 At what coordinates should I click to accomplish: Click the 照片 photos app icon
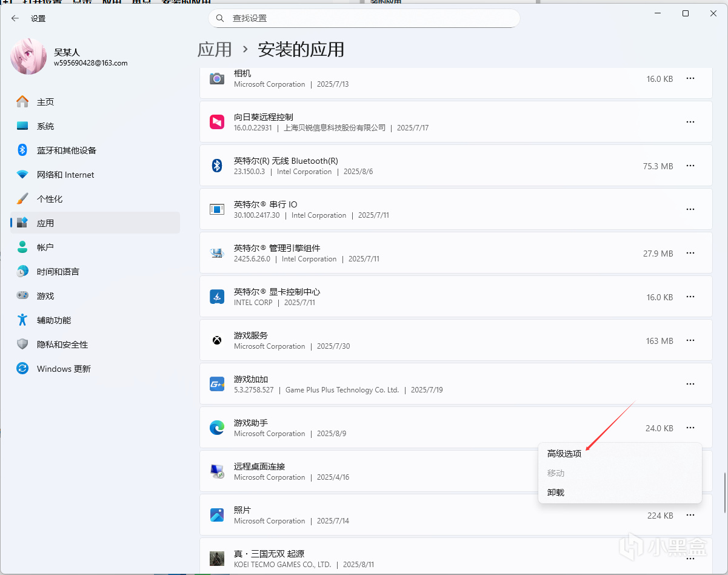(217, 515)
